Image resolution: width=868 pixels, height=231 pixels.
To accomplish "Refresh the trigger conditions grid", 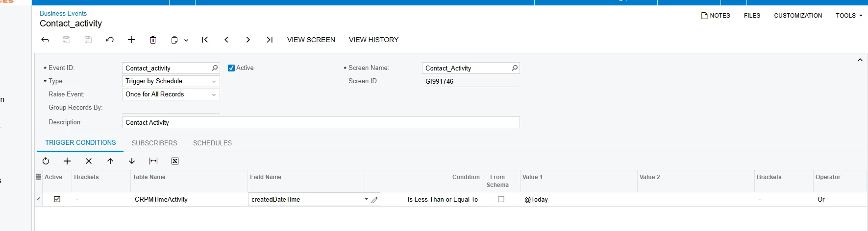I will [46, 161].
